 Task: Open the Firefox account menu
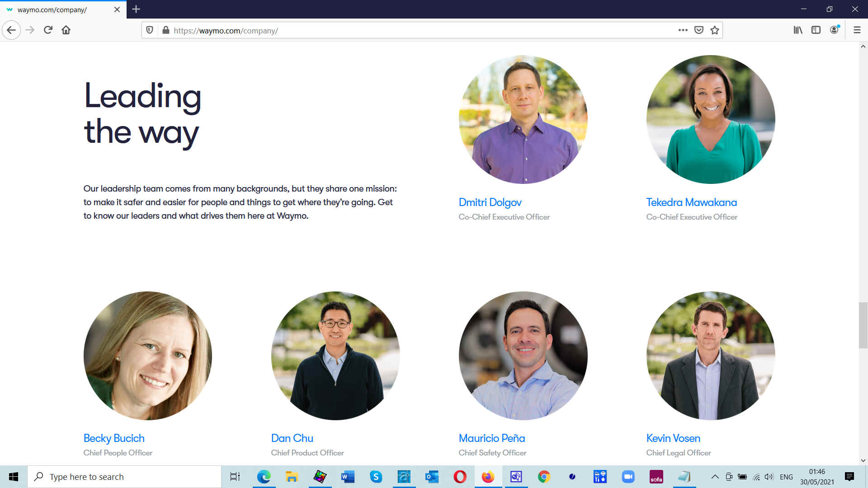835,30
